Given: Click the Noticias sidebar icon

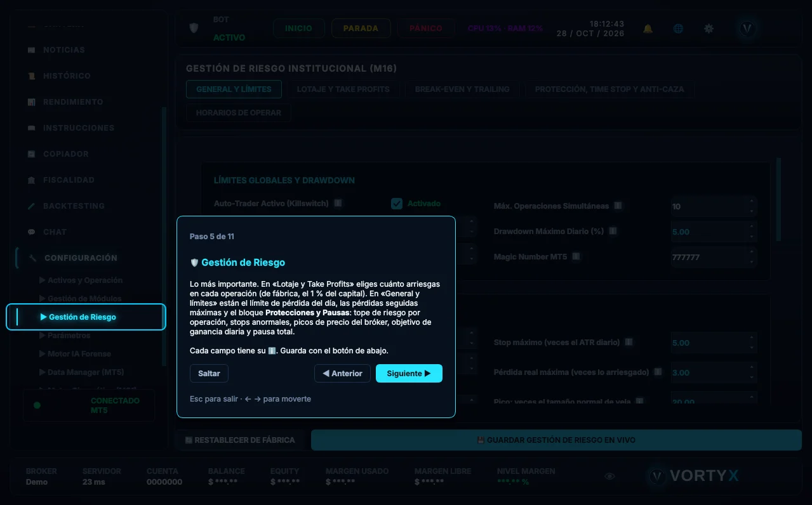Looking at the screenshot, I should 31,50.
